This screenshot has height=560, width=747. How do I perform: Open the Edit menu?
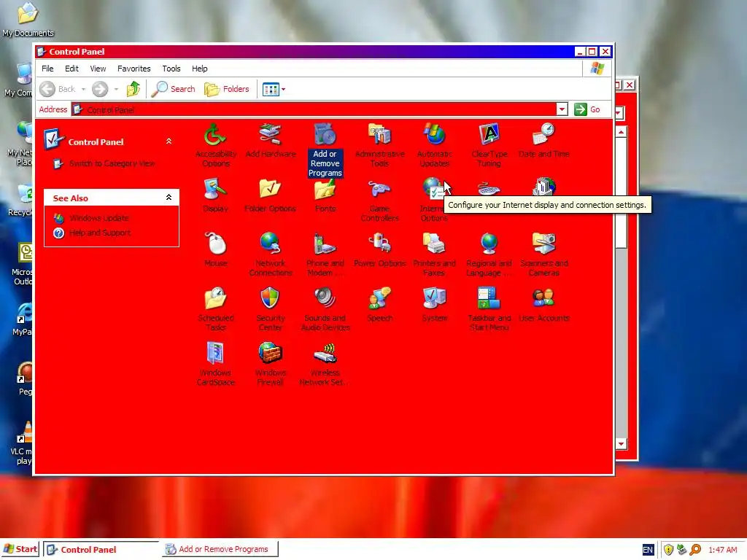coord(72,69)
